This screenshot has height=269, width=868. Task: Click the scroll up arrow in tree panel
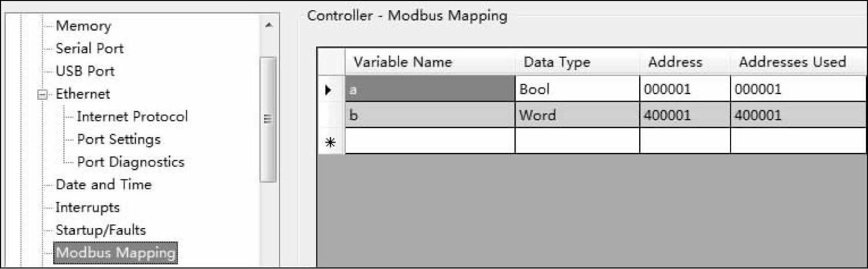[269, 25]
